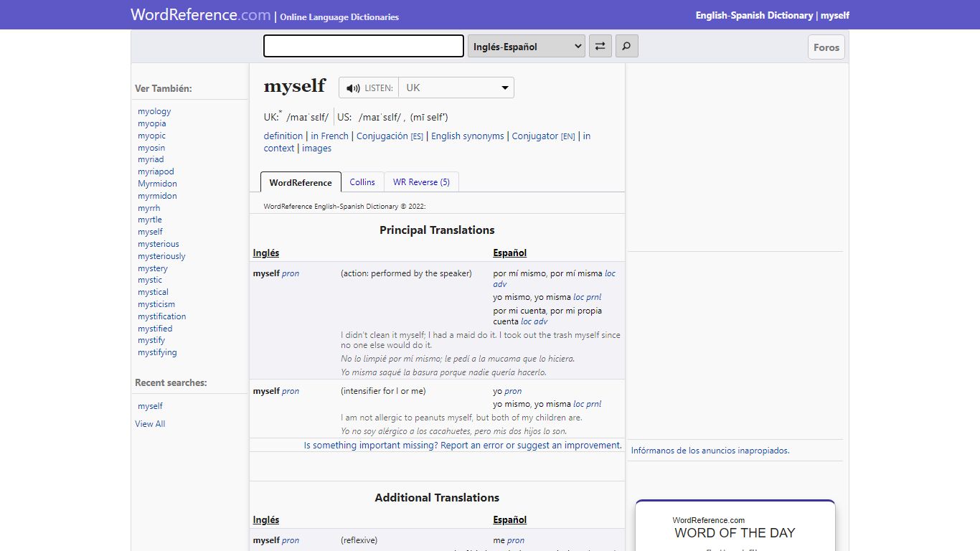Open the mystify entry in sidebar

[151, 340]
